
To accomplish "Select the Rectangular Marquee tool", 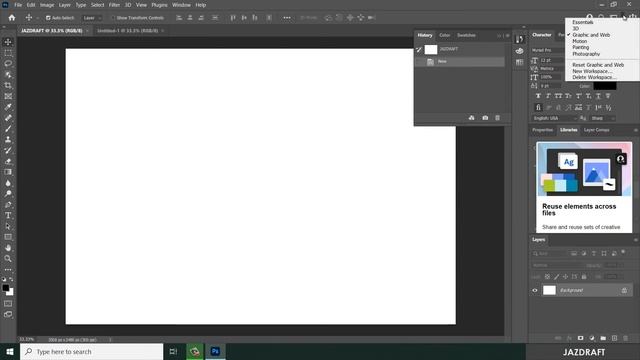I will pyautogui.click(x=8, y=53).
